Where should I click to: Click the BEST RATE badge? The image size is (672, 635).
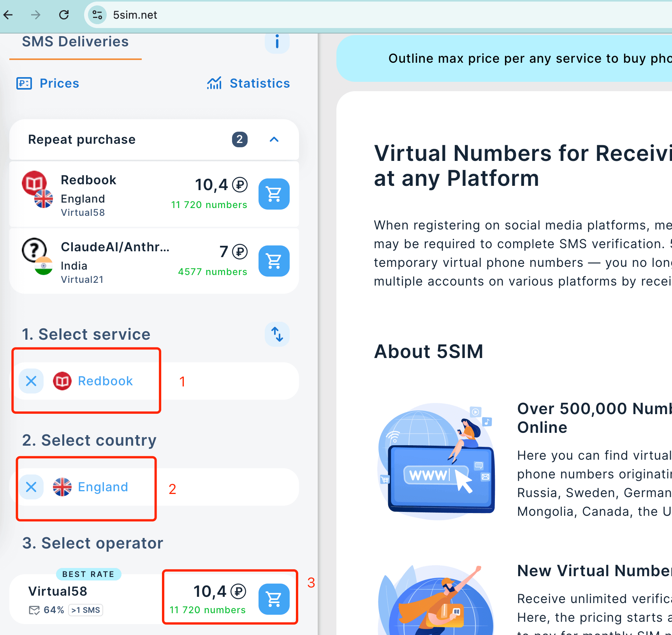89,574
